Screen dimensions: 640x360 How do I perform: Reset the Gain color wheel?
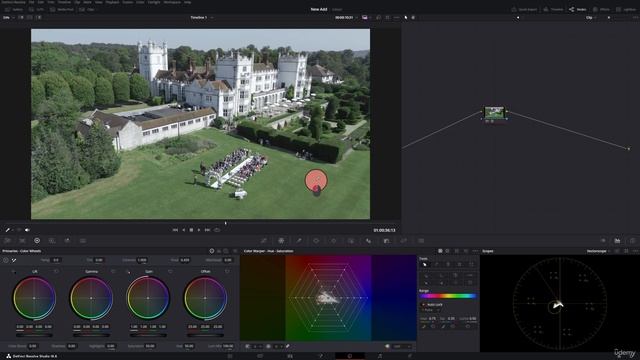(170, 271)
